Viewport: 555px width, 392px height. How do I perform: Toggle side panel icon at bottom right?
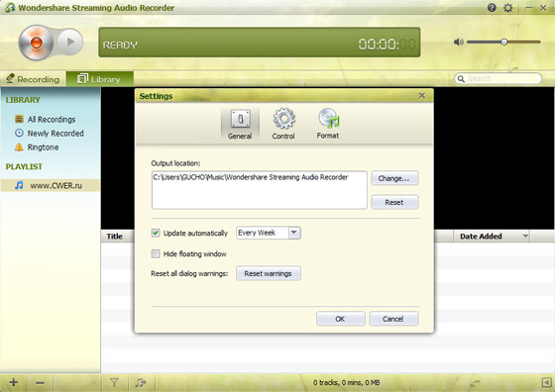[546, 382]
